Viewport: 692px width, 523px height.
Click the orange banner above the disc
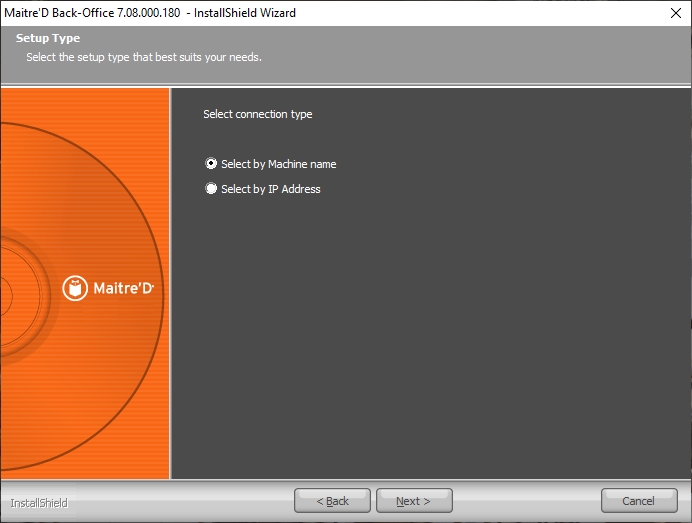click(85, 103)
